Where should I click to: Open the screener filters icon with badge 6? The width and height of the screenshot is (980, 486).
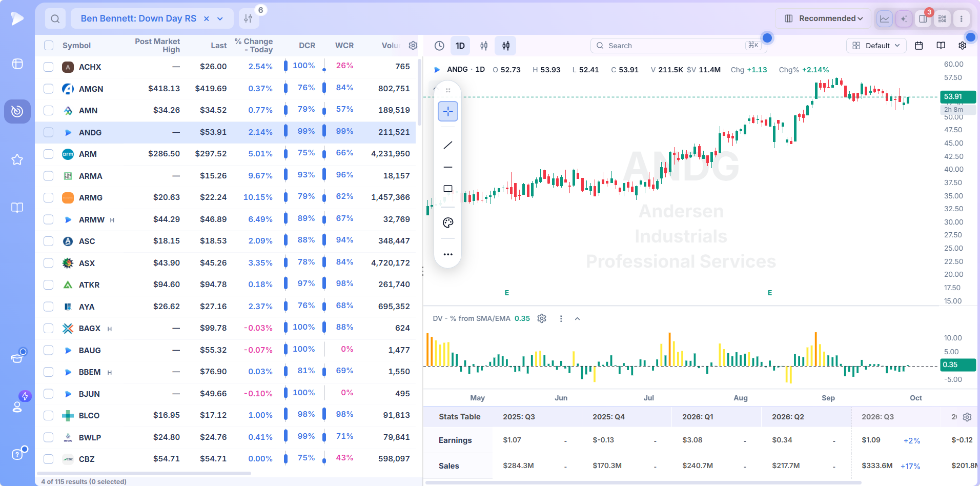(248, 19)
